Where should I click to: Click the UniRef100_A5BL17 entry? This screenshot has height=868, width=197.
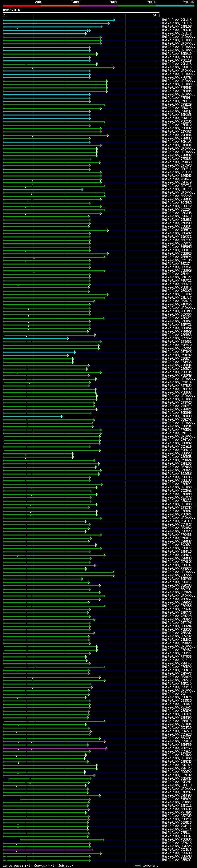point(177,101)
